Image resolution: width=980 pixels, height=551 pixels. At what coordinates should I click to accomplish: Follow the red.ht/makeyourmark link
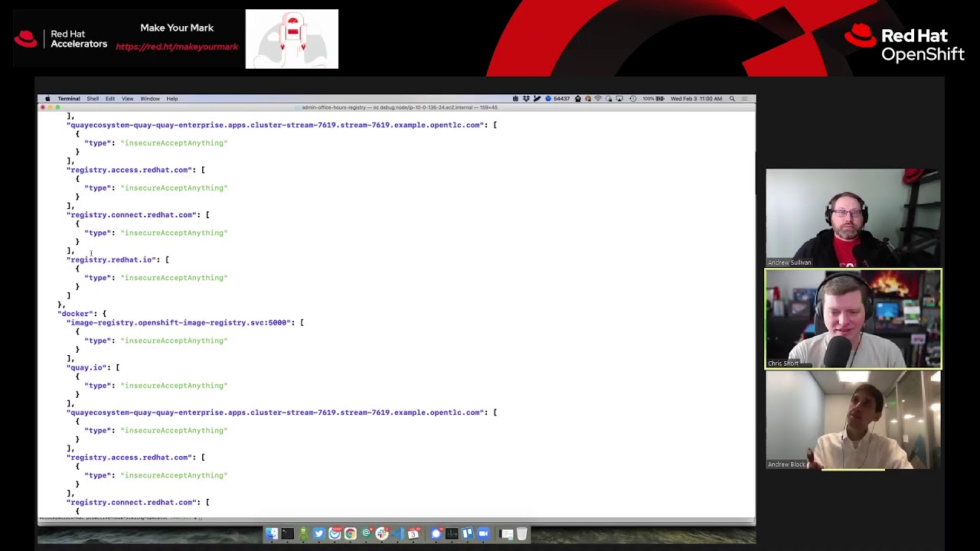pos(177,47)
